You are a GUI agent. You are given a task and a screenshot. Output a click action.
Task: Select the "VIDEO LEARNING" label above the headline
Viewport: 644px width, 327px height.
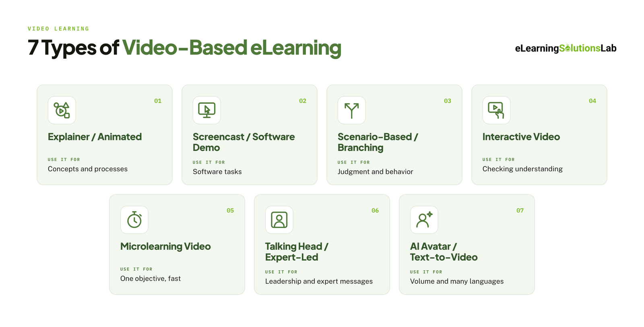58,29
